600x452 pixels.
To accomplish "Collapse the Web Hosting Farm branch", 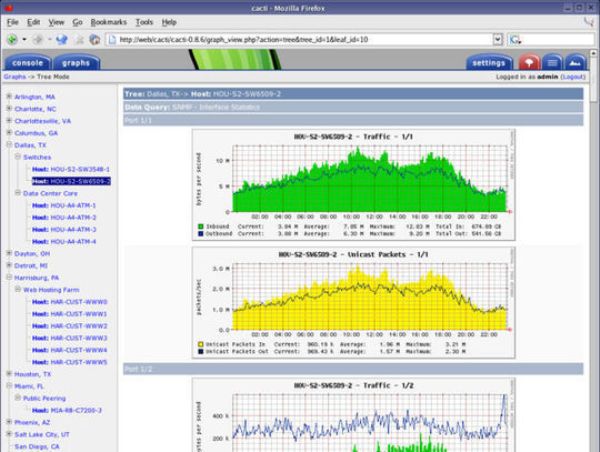I will (x=17, y=289).
